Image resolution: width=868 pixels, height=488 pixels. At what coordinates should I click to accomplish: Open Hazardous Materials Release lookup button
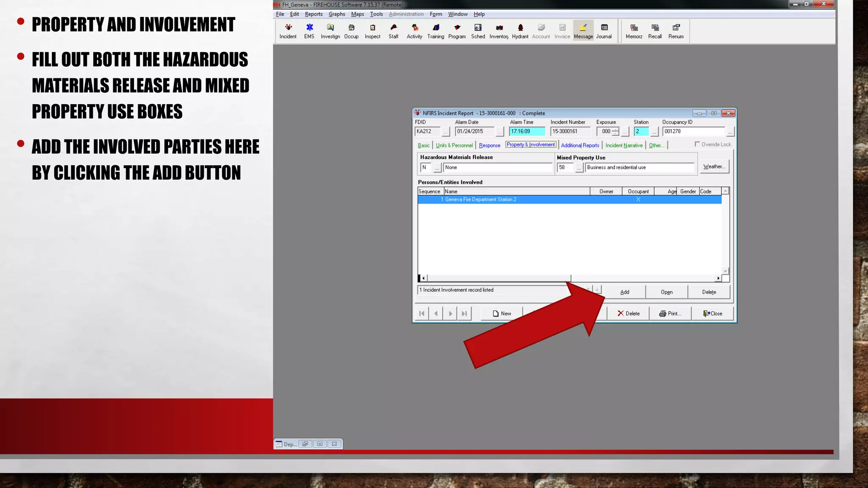[x=437, y=168]
